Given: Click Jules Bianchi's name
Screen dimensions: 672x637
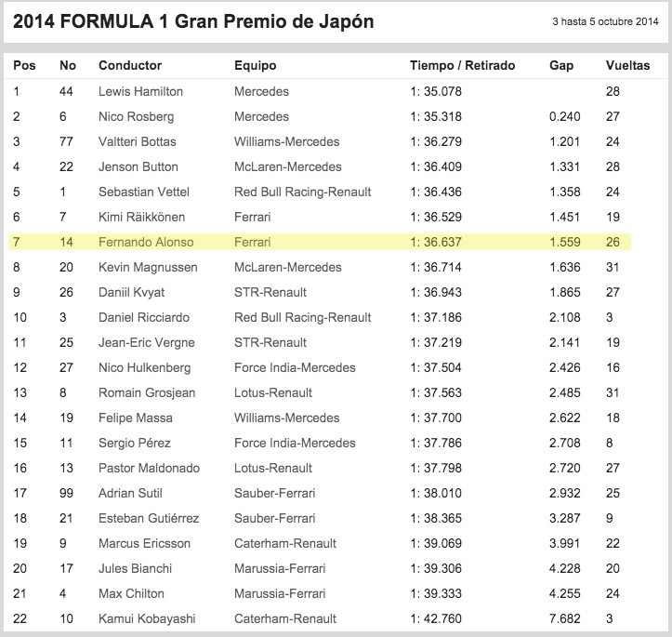Looking at the screenshot, I should [135, 568].
